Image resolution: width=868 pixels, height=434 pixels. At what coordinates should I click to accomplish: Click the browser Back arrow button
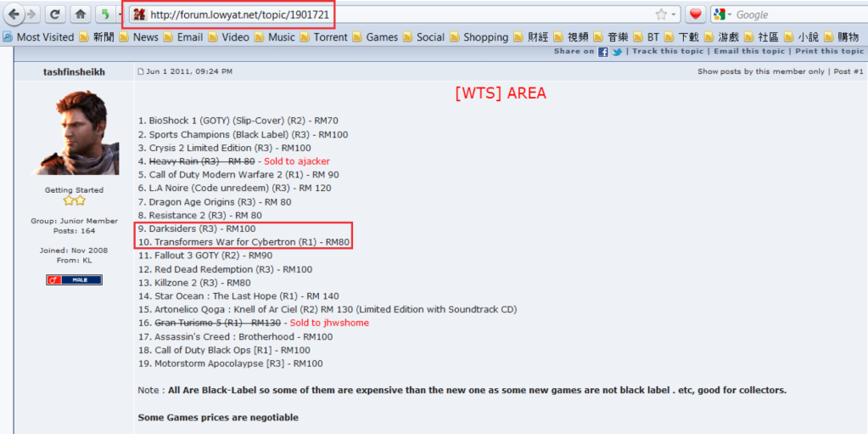[13, 14]
